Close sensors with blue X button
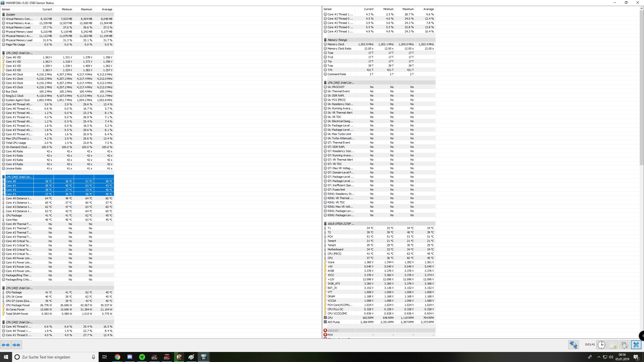 click(636, 345)
